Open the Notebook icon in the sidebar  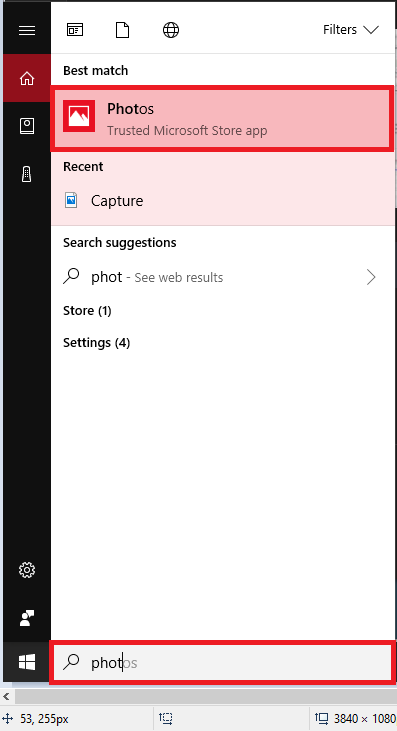pyautogui.click(x=27, y=126)
